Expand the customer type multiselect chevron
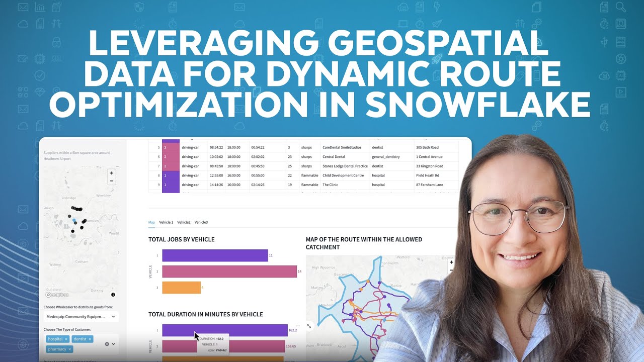The height and width of the screenshot is (362, 644). (x=114, y=344)
